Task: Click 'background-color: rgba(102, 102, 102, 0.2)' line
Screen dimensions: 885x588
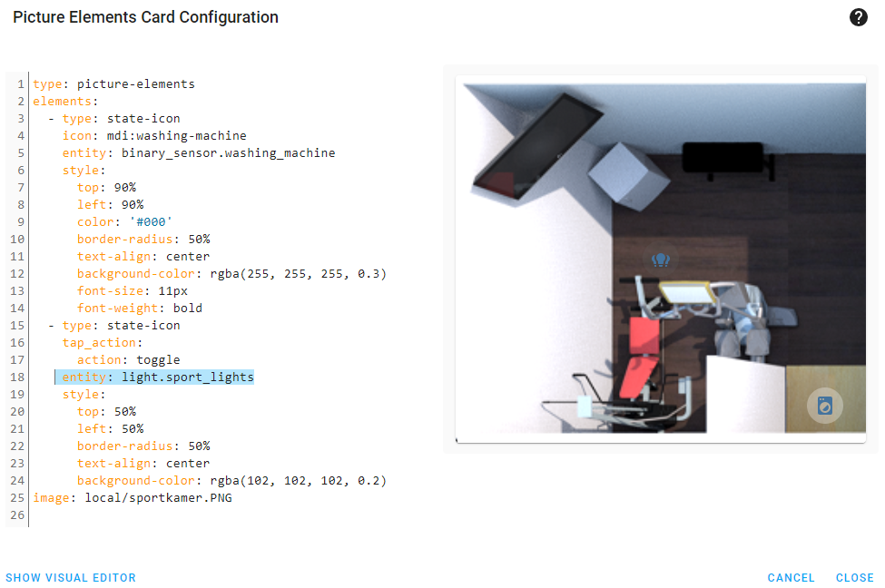Action: [232, 481]
